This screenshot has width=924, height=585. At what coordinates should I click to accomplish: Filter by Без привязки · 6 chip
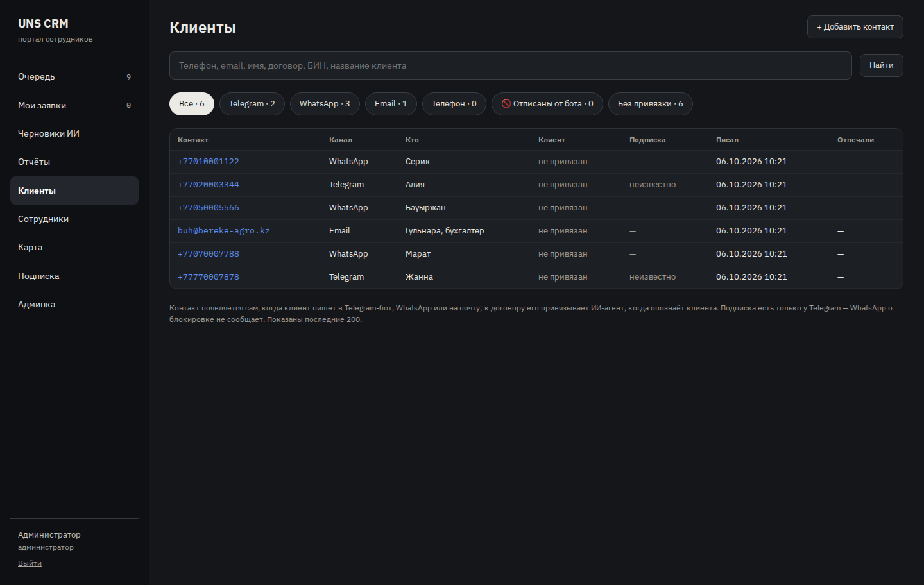[650, 104]
